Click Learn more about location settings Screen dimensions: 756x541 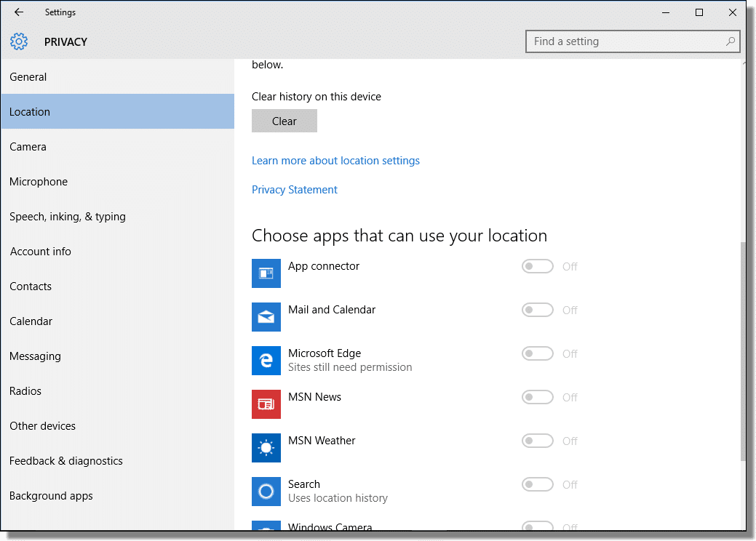pos(335,160)
